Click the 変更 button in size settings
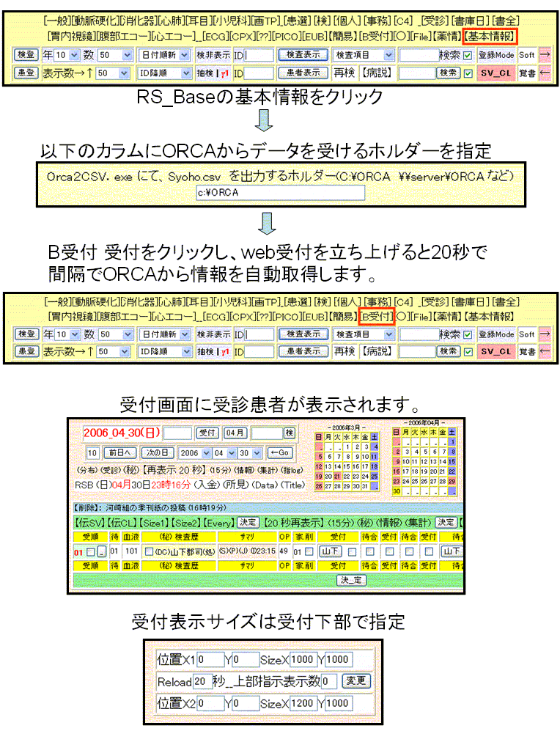The width and height of the screenshot is (560, 731). point(356,680)
